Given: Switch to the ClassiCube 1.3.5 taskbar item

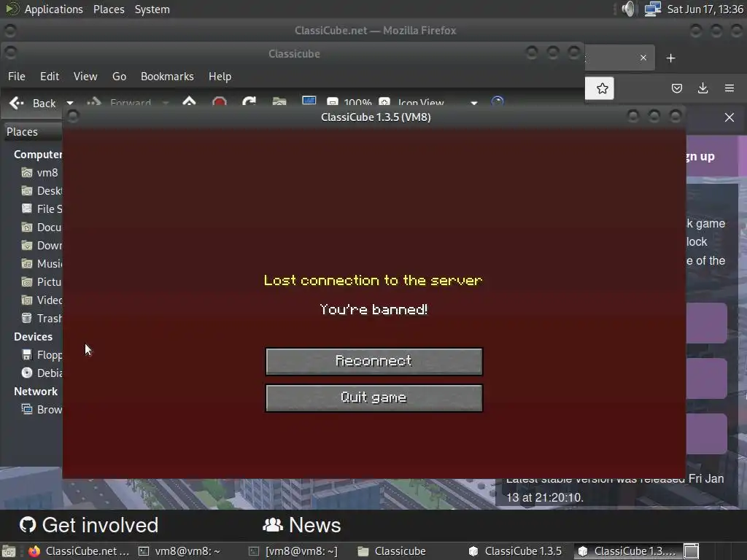Looking at the screenshot, I should click(516, 551).
